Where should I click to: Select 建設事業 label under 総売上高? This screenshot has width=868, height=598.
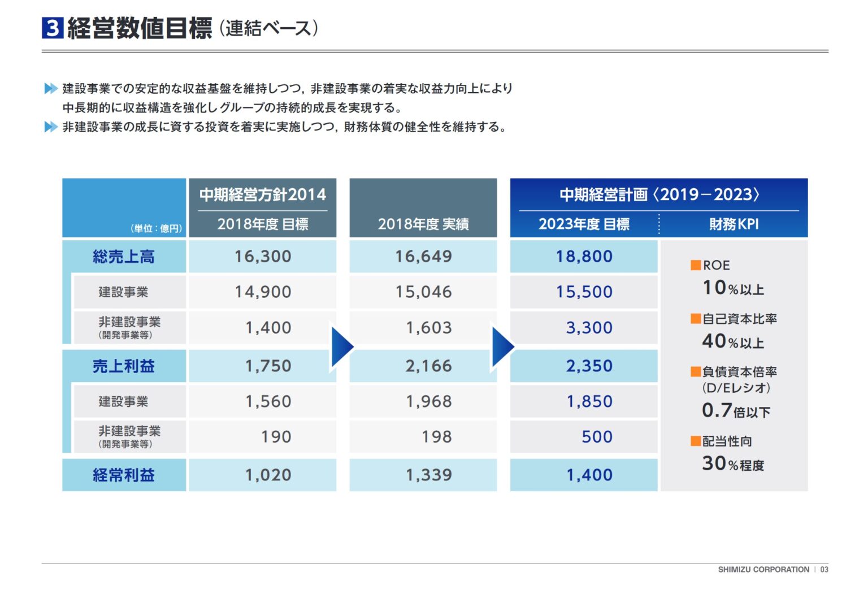[x=123, y=292]
